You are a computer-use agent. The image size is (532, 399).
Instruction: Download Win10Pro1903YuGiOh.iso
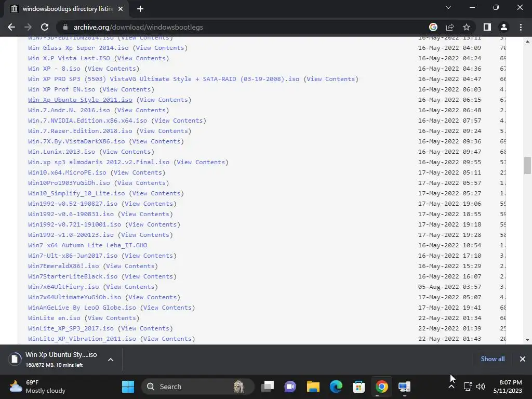(69, 183)
